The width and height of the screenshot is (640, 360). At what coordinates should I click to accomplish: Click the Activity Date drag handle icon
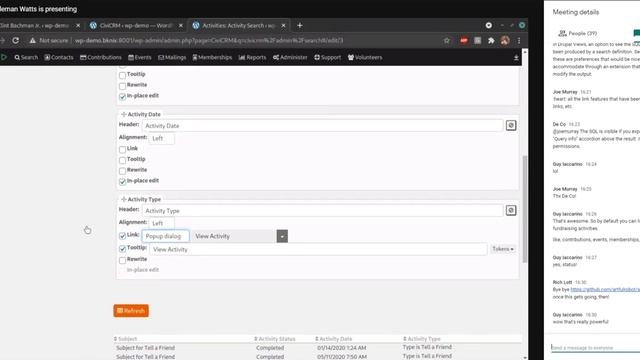pyautogui.click(x=124, y=114)
